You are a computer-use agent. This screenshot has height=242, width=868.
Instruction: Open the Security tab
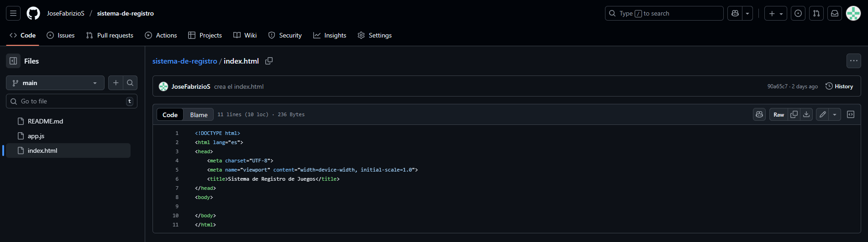pos(285,35)
